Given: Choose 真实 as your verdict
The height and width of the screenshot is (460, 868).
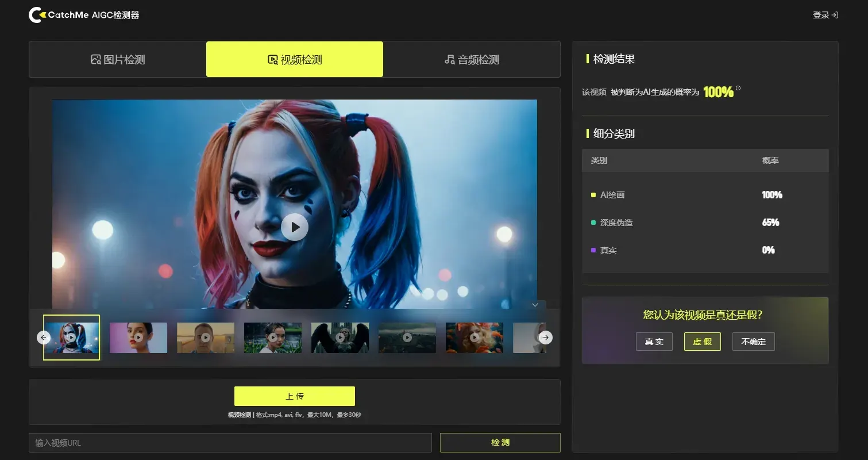Looking at the screenshot, I should 654,342.
